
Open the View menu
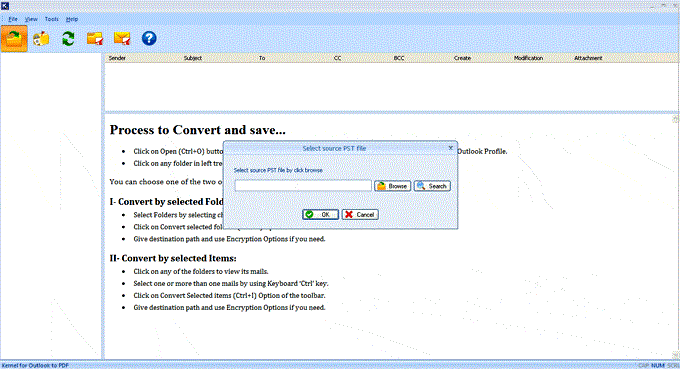31,19
